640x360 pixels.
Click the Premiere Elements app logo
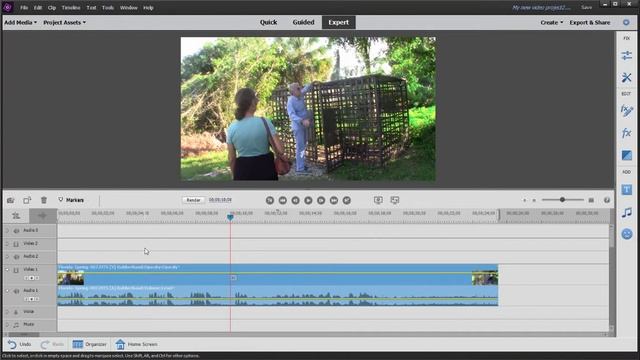[x=7, y=7]
